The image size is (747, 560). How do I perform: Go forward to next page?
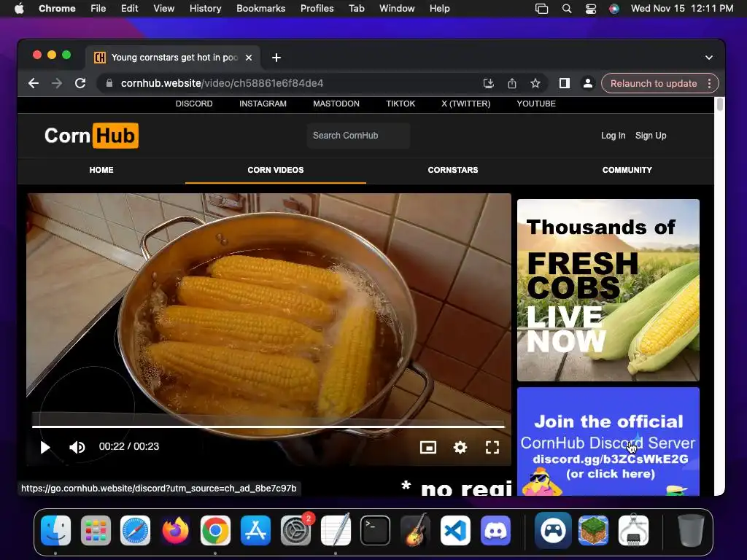pyautogui.click(x=57, y=83)
